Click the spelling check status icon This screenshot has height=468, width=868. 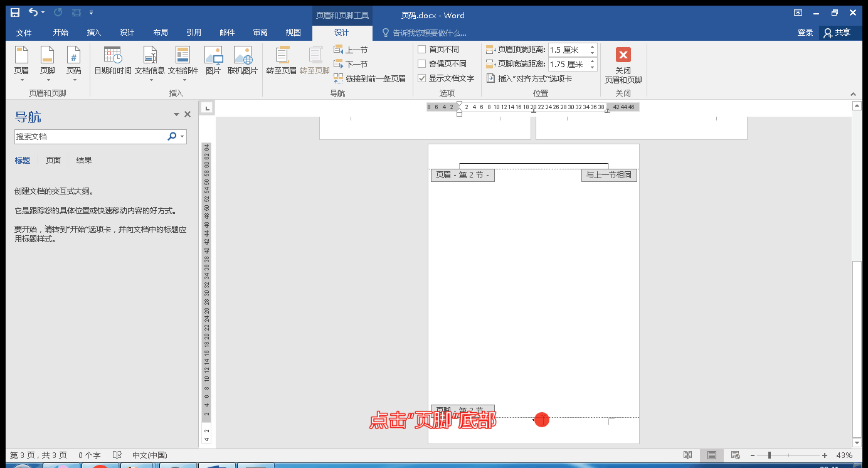(117, 455)
